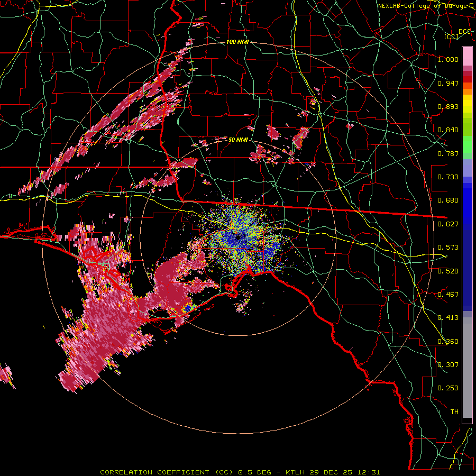The image size is (476, 476).
Task: Click the 0.467 color scale value
Action: (x=448, y=295)
